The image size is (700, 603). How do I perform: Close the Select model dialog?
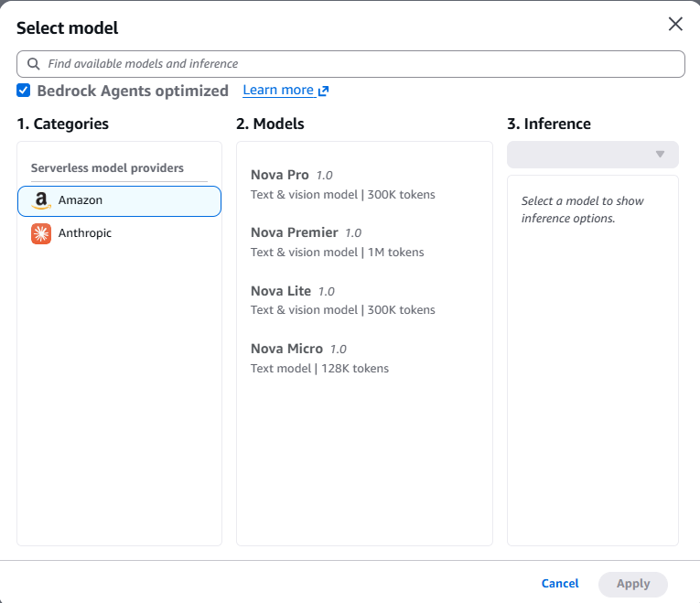tap(675, 24)
